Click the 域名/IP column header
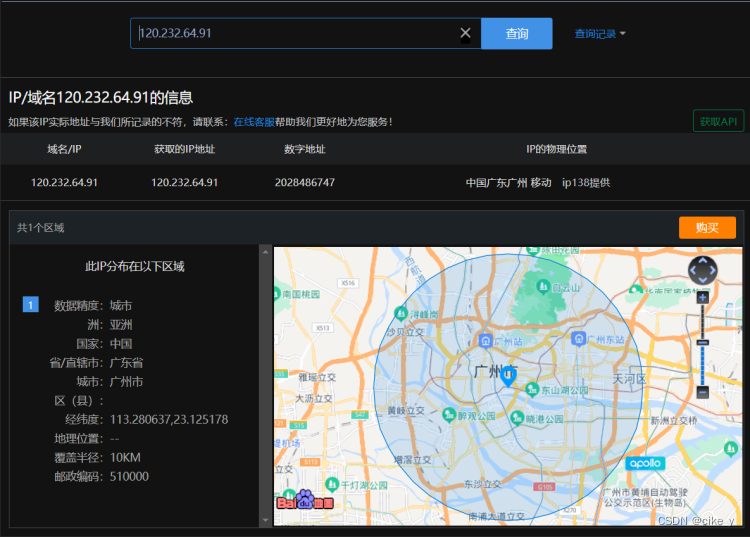The width and height of the screenshot is (750, 537). click(x=64, y=149)
